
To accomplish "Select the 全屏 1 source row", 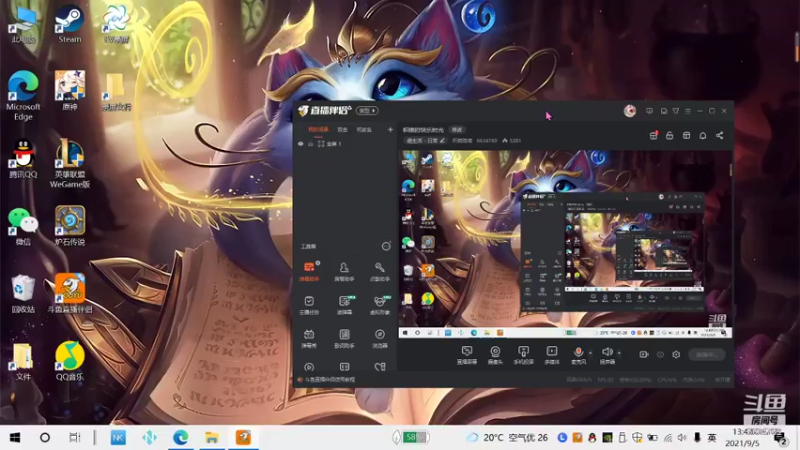I will tap(344, 144).
